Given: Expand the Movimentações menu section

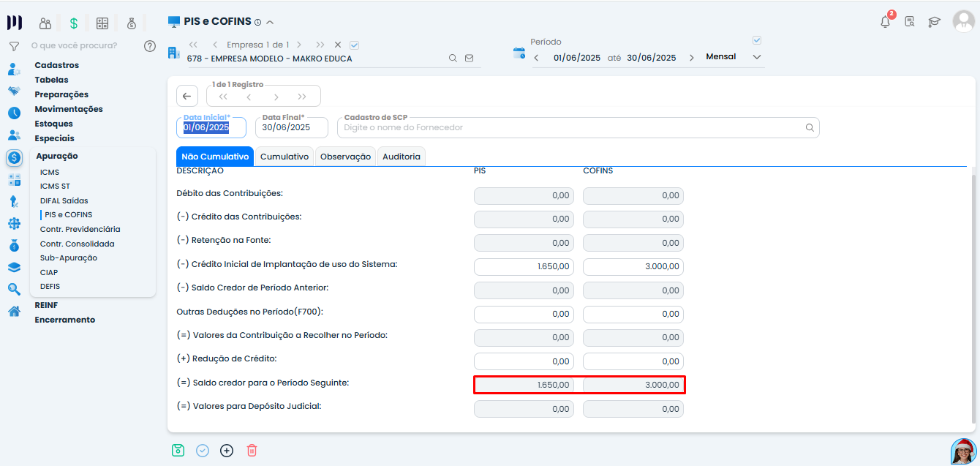Looking at the screenshot, I should point(69,109).
